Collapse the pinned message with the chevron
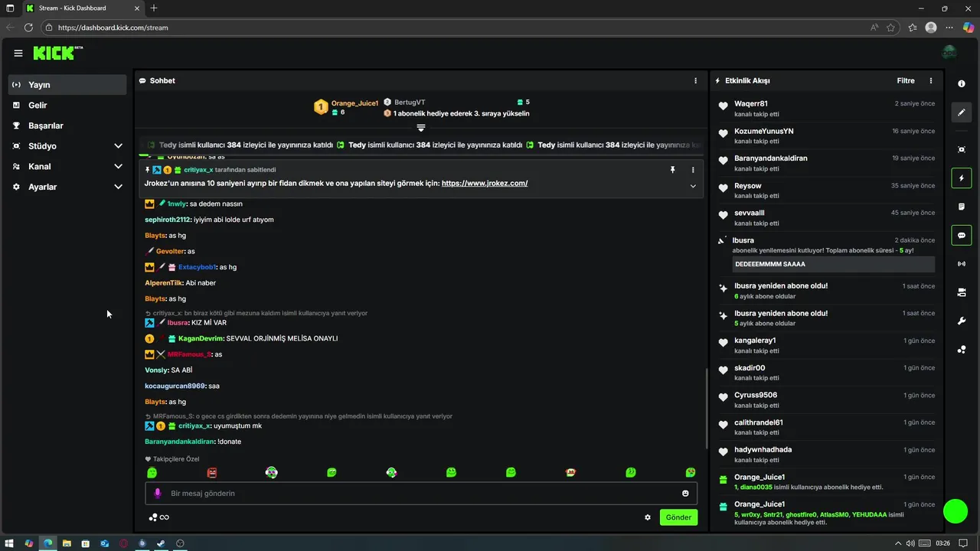The width and height of the screenshot is (980, 551). tap(693, 186)
